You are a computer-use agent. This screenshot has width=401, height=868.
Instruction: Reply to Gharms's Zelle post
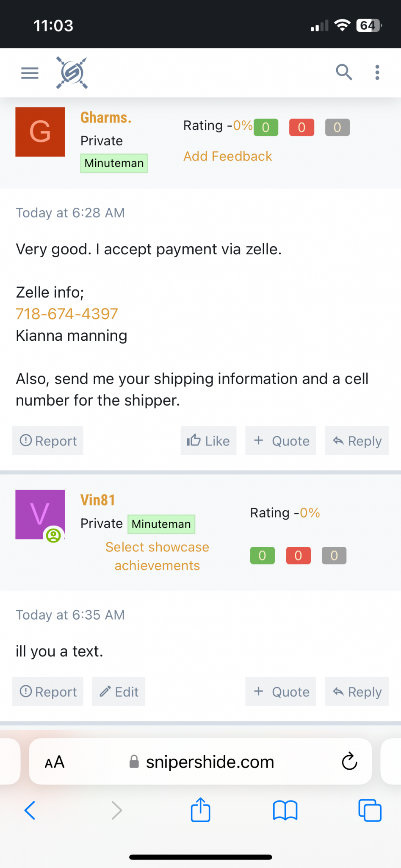point(357,441)
